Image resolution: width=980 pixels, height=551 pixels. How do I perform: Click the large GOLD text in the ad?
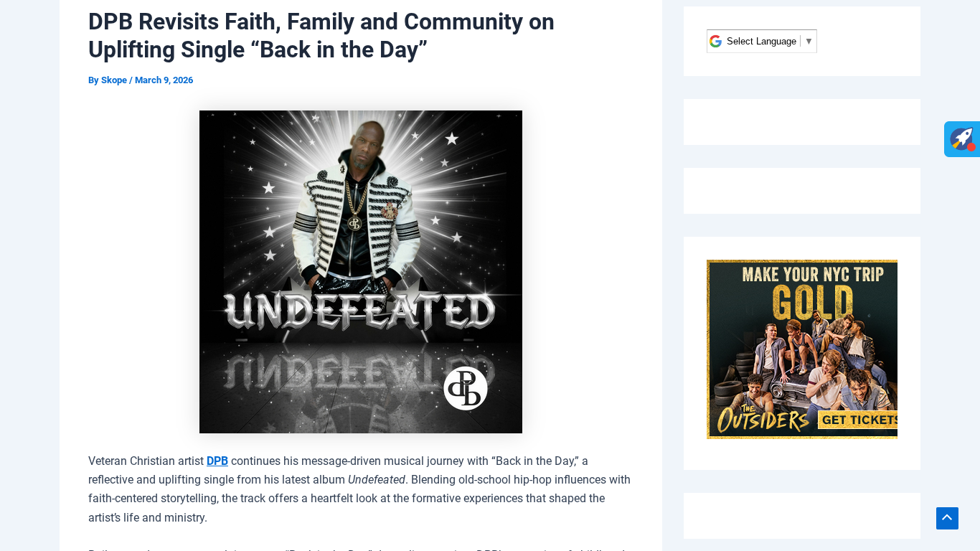coord(813,302)
